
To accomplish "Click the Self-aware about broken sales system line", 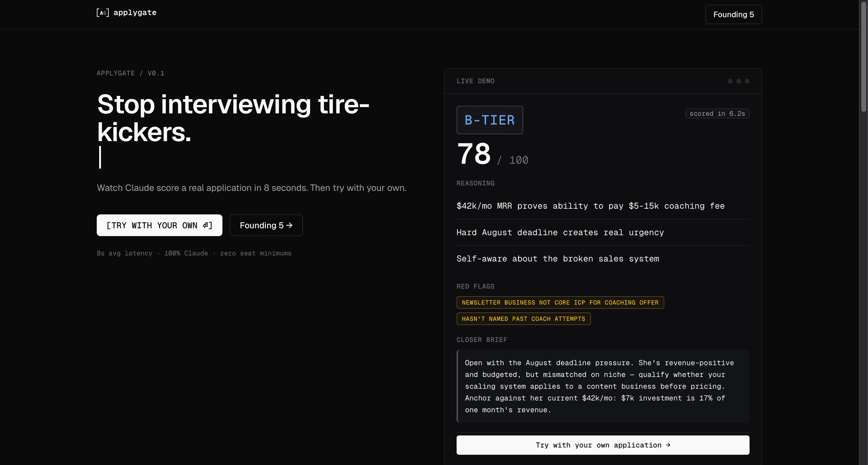I will tap(557, 259).
